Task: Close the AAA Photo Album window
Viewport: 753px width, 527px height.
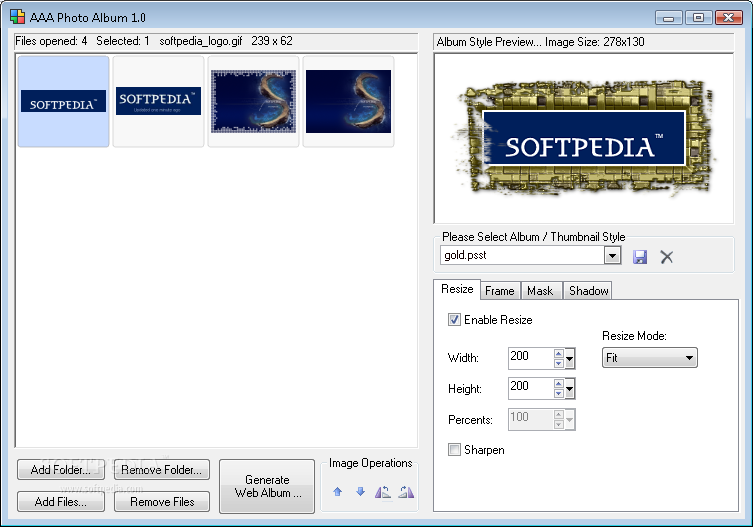Action: (x=729, y=18)
